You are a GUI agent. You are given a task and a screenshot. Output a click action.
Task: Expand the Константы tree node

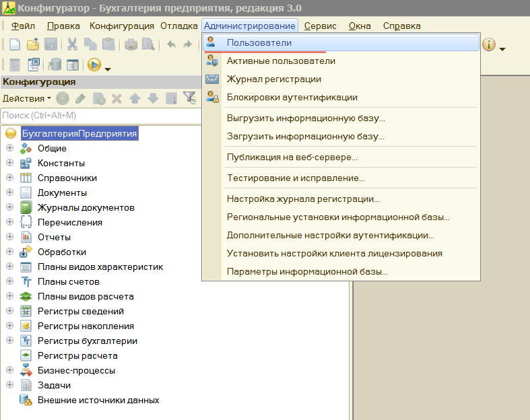(10, 163)
